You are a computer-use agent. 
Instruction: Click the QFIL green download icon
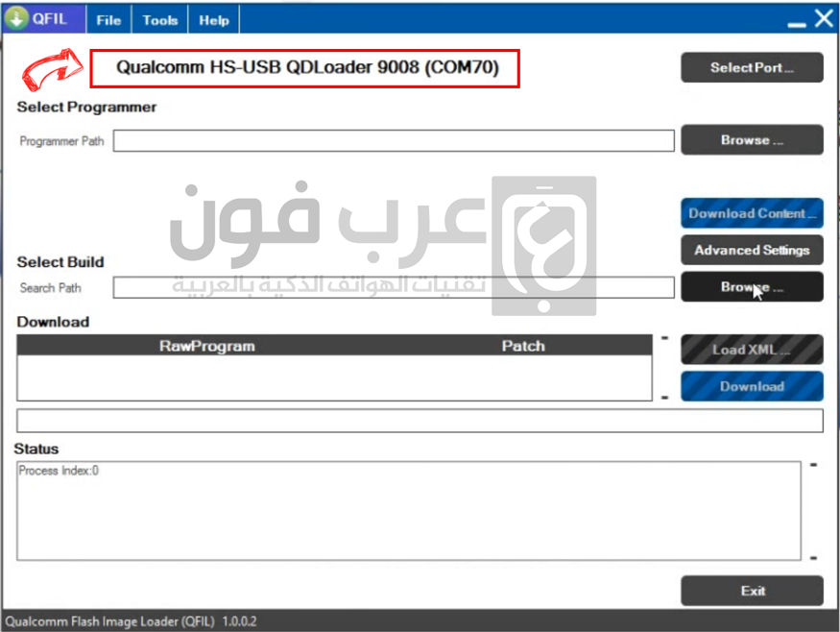click(16, 17)
